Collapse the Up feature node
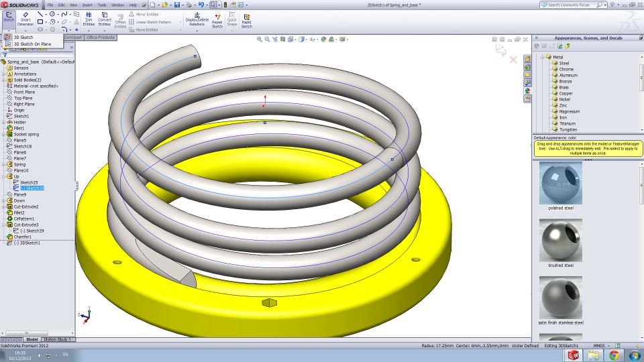 [4, 176]
